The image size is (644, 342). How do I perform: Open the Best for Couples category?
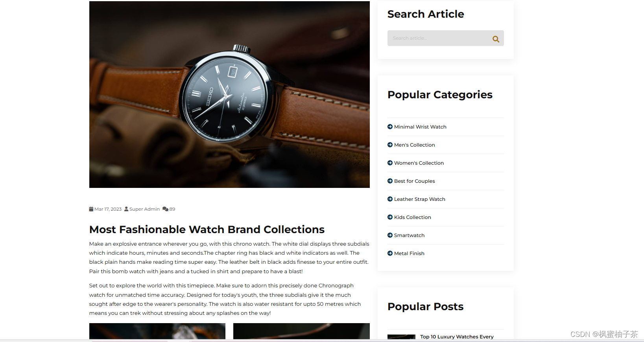(x=415, y=181)
